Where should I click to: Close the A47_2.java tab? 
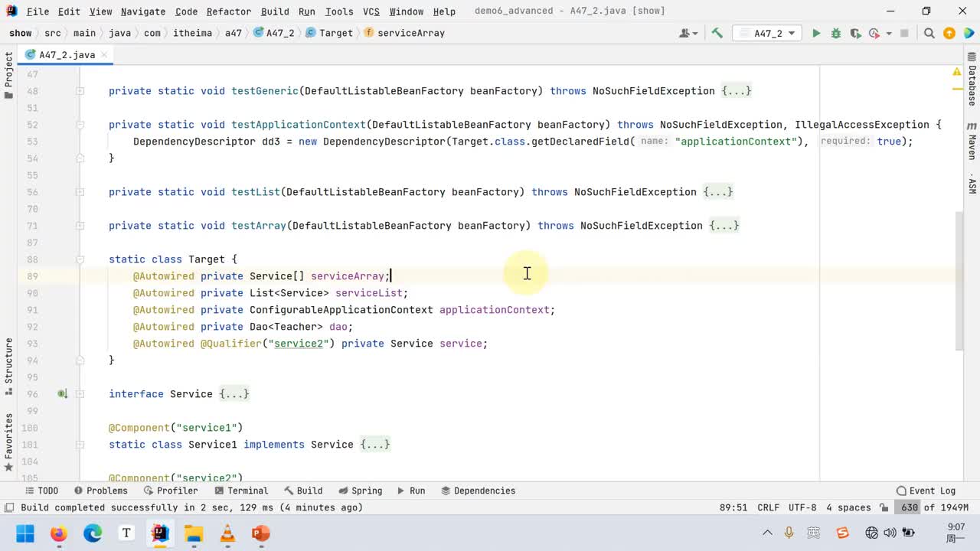(x=105, y=54)
